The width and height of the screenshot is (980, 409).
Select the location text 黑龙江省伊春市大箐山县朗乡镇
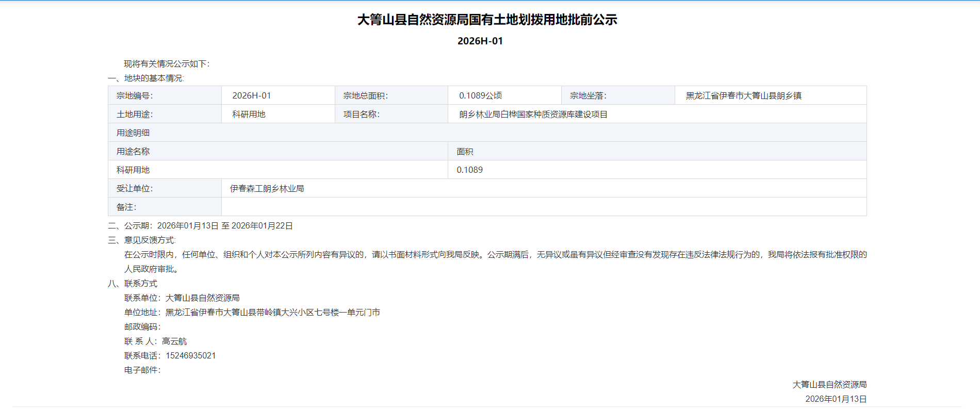(743, 95)
